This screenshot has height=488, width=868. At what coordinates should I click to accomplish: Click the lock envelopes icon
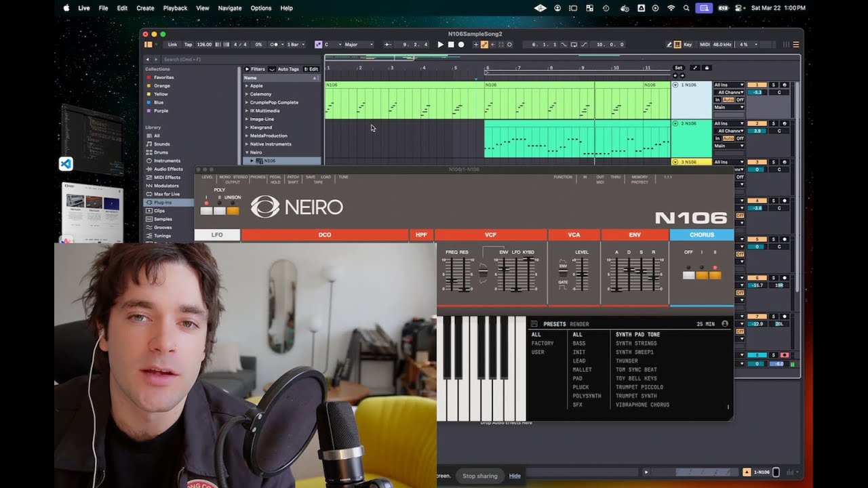click(707, 68)
